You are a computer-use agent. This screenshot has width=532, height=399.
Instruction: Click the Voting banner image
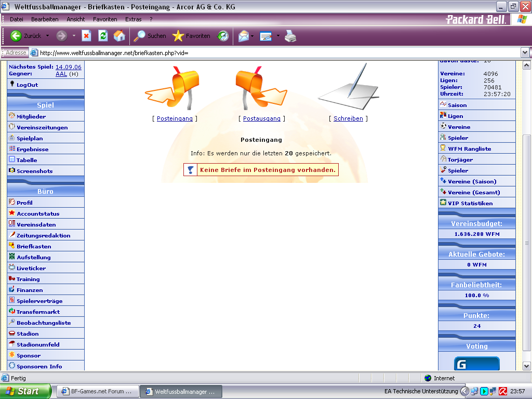click(x=477, y=363)
